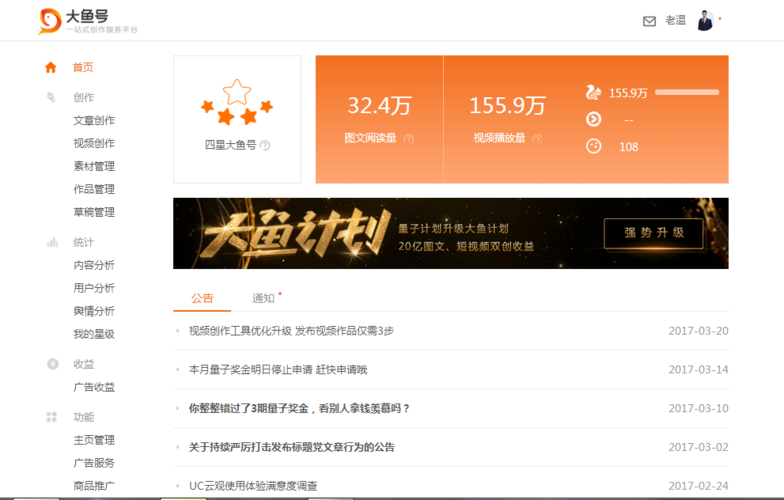
Task: Open 内容分析
Action: tap(94, 265)
